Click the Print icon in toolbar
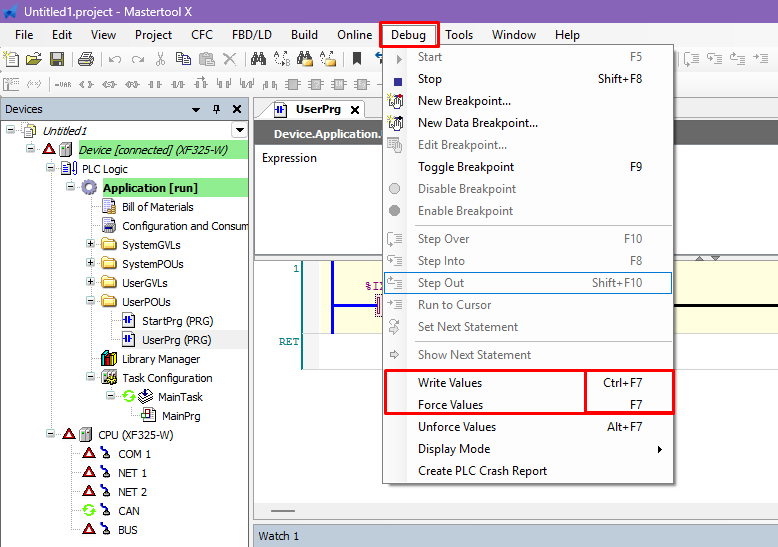This screenshot has width=778, height=547. coord(80,60)
